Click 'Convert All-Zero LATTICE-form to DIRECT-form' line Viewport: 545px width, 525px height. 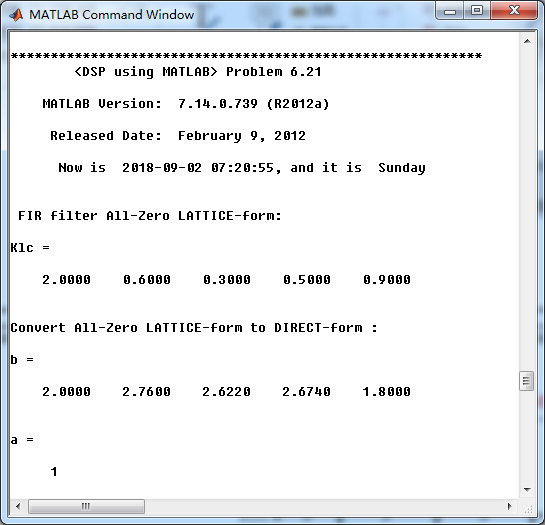tap(194, 328)
